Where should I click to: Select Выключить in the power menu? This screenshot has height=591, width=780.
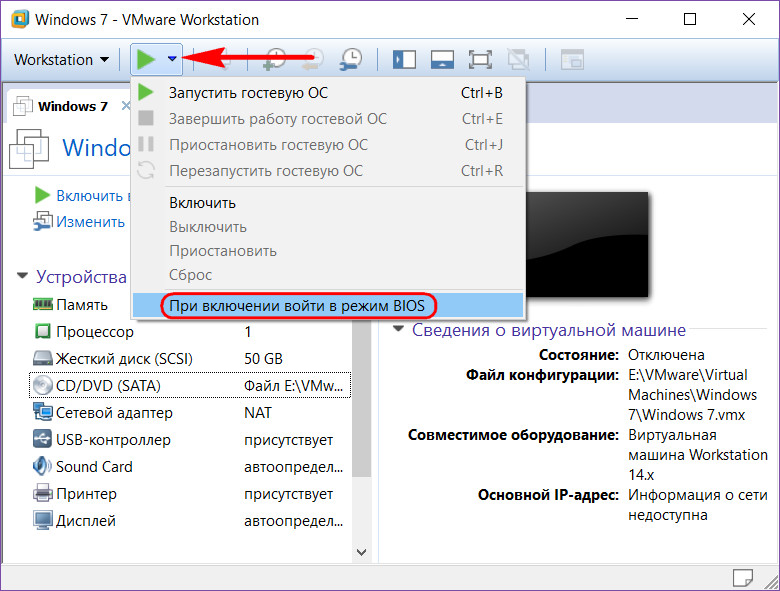coord(328,227)
